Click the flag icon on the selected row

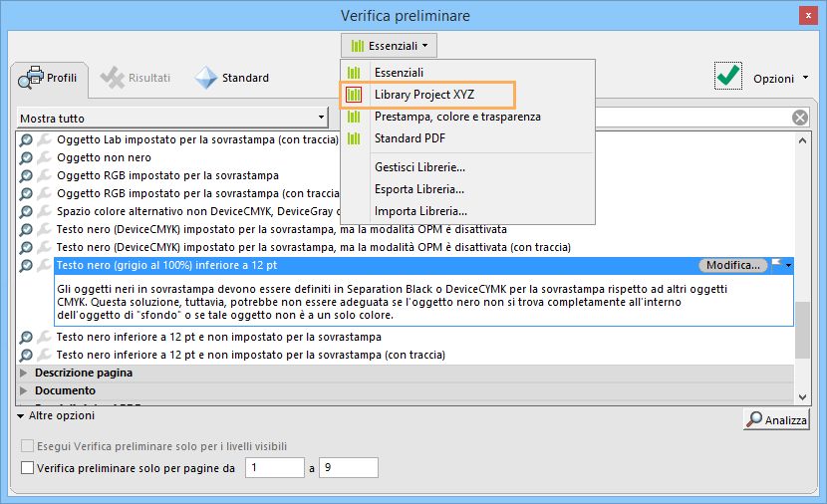(776, 264)
